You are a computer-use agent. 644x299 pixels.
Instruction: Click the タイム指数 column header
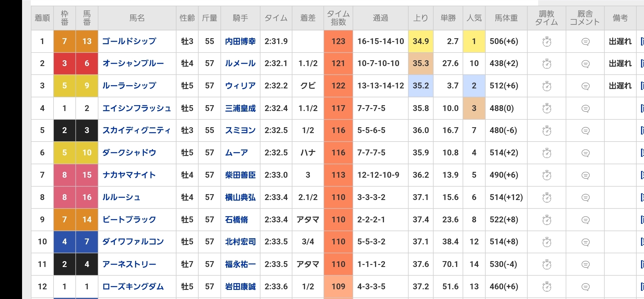[338, 18]
